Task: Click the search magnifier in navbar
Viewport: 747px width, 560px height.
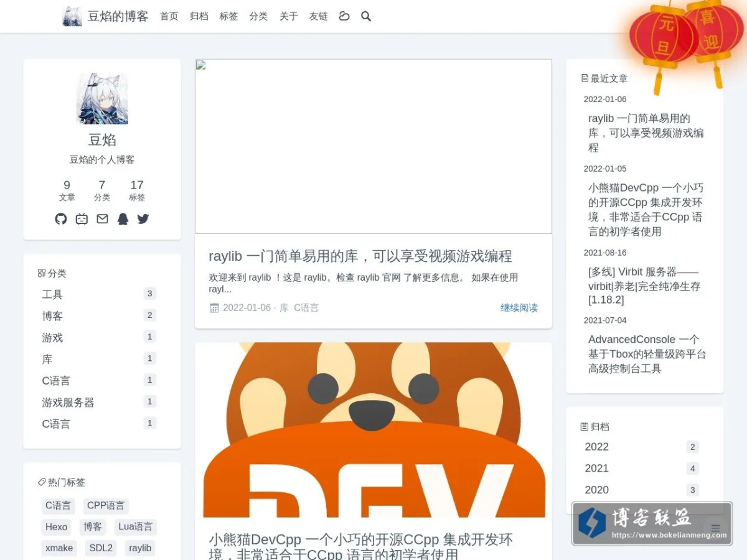Action: tap(366, 16)
